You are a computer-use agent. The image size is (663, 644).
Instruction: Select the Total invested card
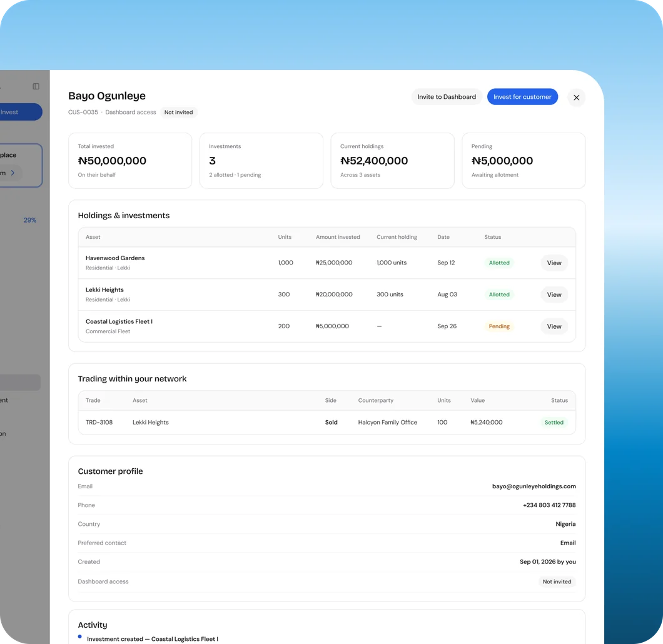130,161
